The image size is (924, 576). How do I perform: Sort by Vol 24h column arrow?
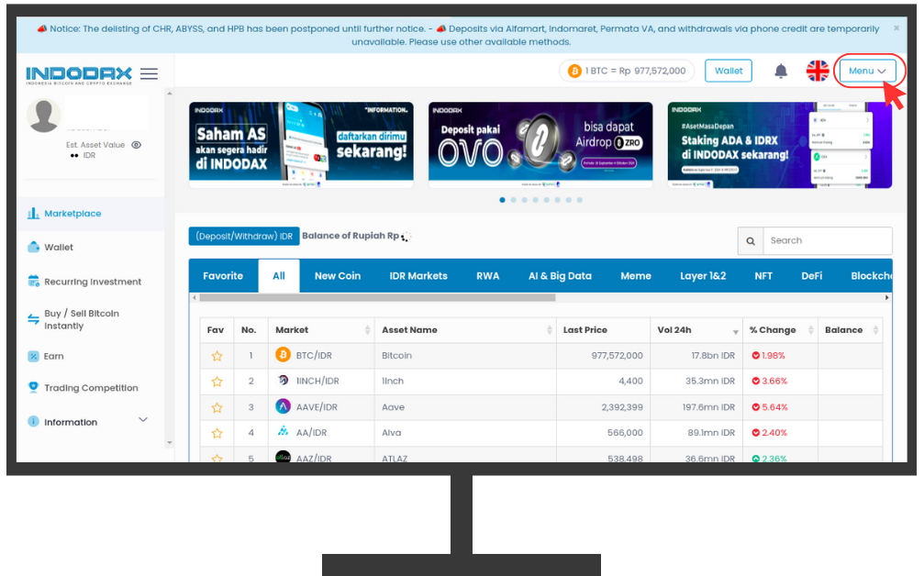pyautogui.click(x=735, y=332)
